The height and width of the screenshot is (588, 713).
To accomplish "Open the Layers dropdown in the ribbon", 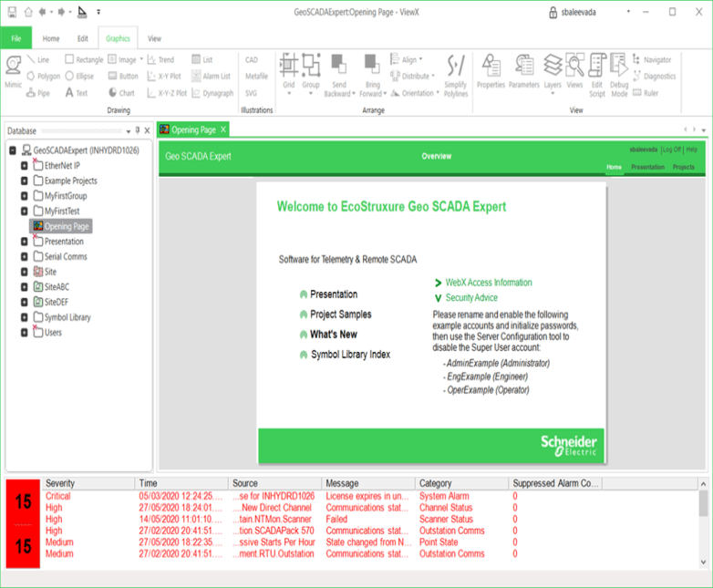I will pyautogui.click(x=553, y=73).
